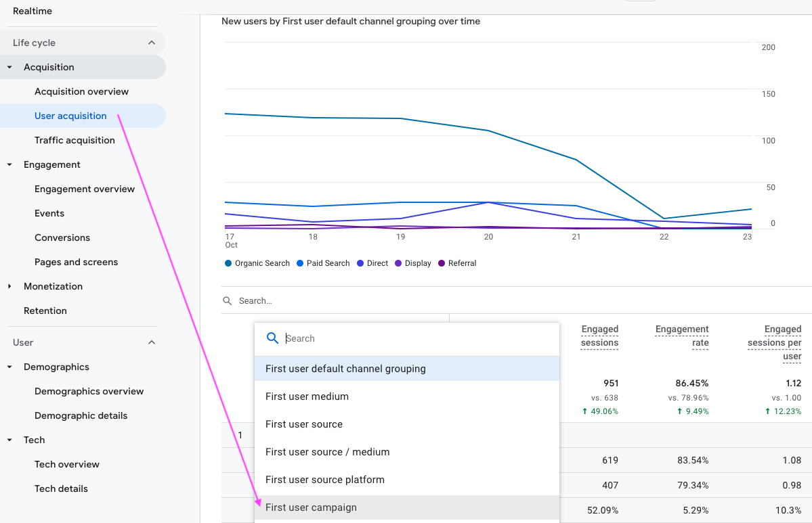Collapse the User section
This screenshot has height=523, width=812.
(x=151, y=342)
